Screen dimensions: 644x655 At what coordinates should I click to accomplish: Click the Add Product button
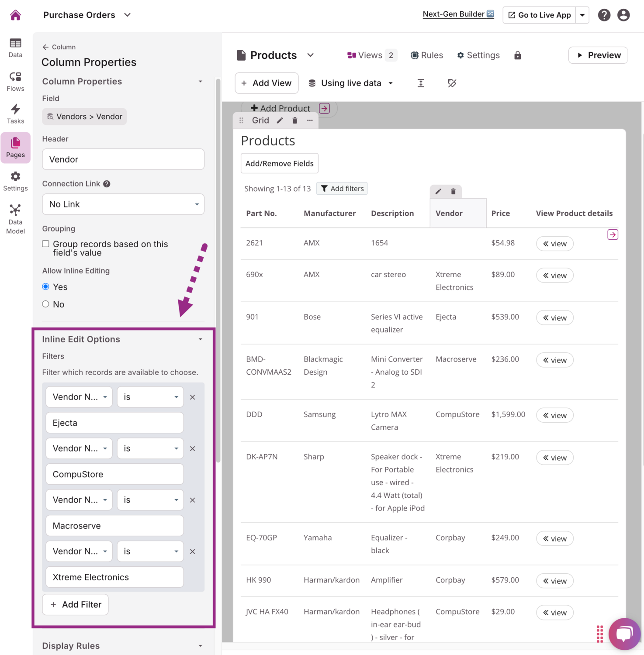tap(280, 108)
